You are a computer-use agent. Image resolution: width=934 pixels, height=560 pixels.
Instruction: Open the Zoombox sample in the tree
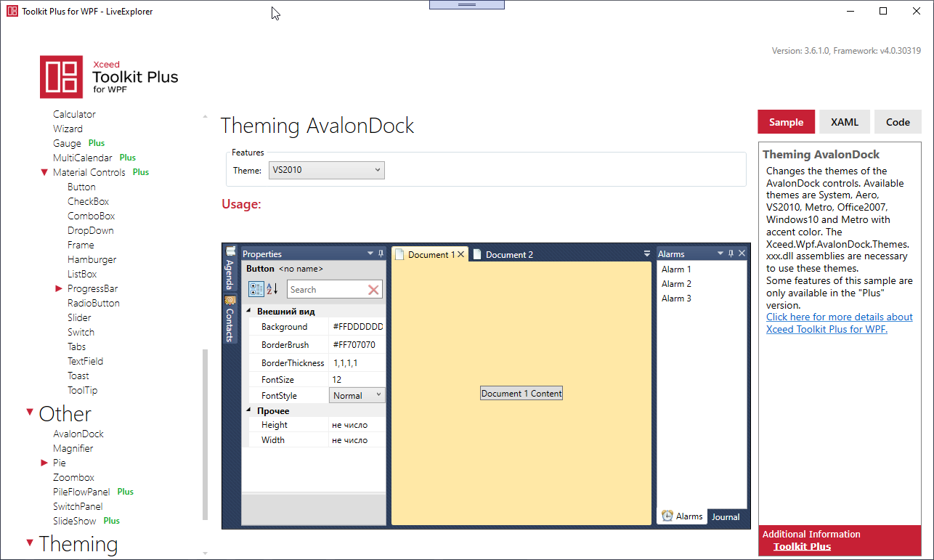click(73, 477)
